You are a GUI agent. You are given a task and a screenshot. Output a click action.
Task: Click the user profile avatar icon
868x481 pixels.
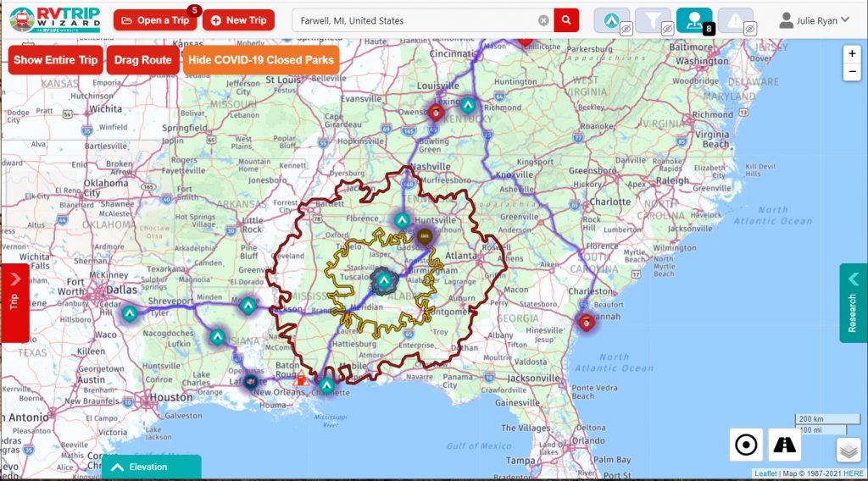pyautogui.click(x=786, y=21)
